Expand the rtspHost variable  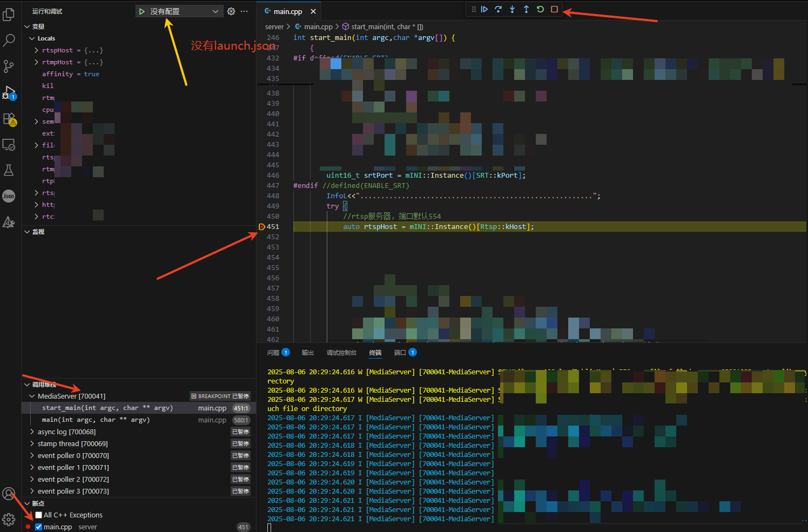click(x=36, y=50)
